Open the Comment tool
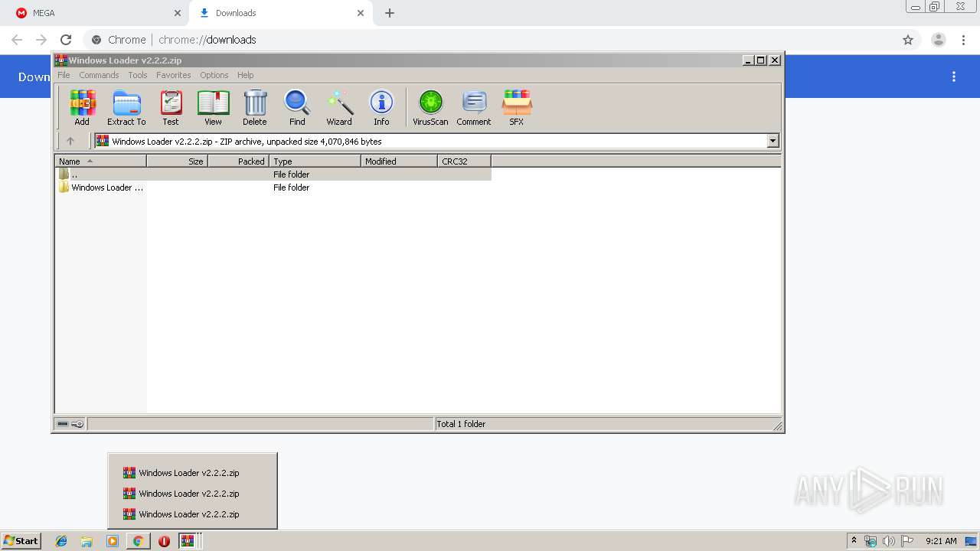Image resolution: width=980 pixels, height=551 pixels. (x=474, y=107)
